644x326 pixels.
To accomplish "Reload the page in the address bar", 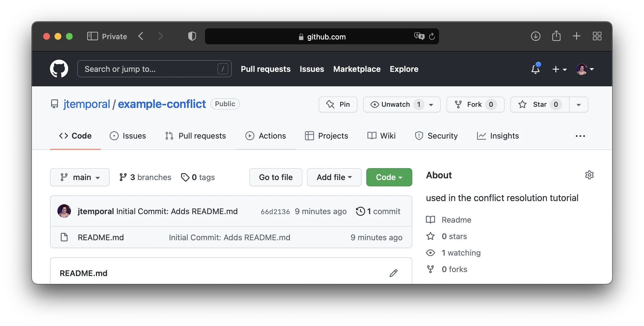I will pos(432,36).
